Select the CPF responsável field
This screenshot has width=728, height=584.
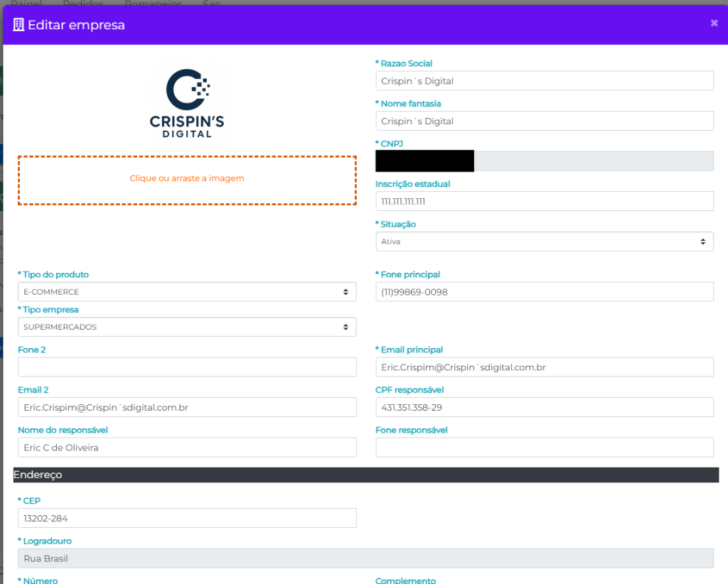[x=544, y=408]
